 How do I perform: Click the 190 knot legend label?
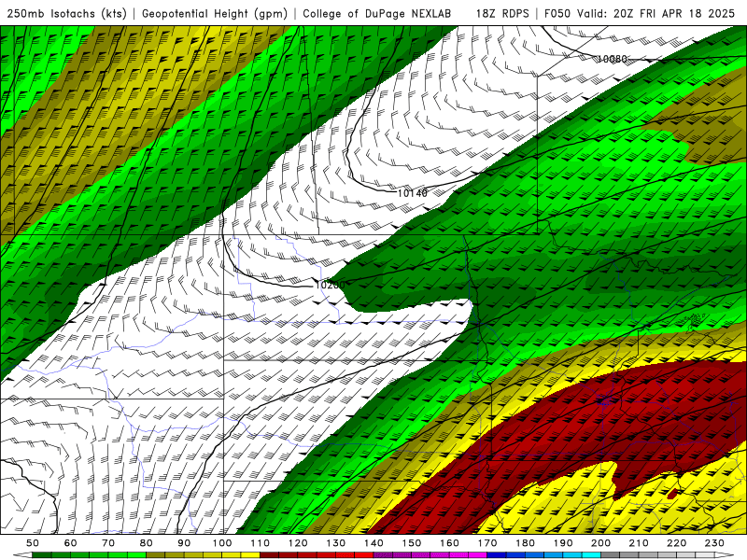click(x=563, y=543)
